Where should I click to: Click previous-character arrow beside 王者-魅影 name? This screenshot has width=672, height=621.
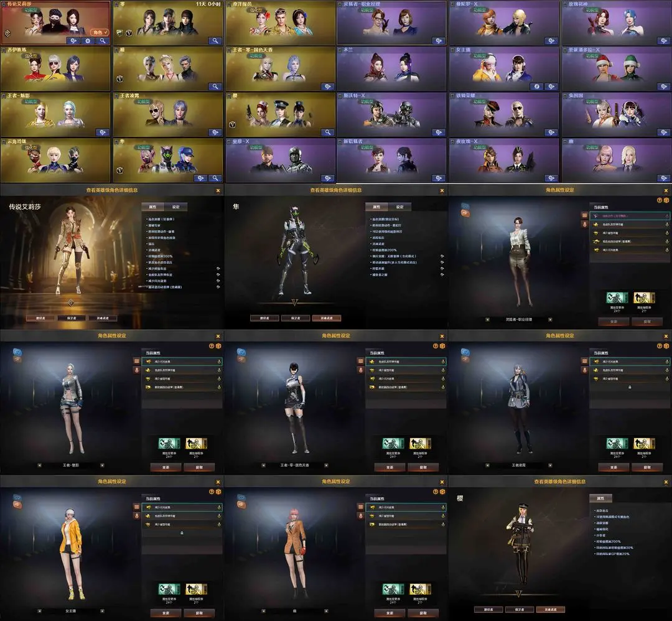[39, 465]
